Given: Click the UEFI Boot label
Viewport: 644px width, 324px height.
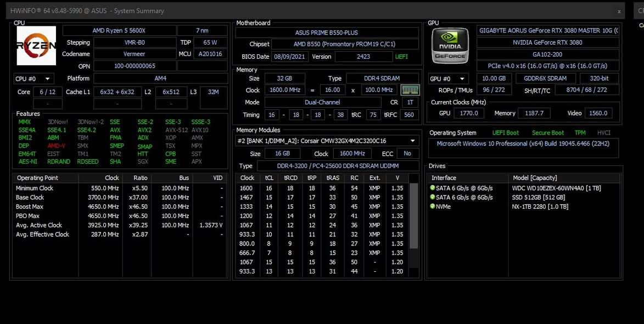Looking at the screenshot, I should [505, 133].
